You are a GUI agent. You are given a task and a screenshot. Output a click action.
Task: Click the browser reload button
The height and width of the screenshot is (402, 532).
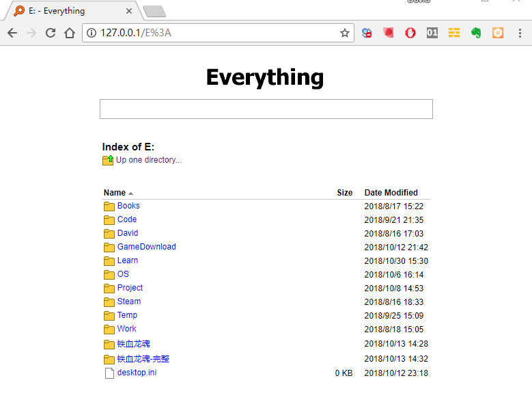[51, 33]
